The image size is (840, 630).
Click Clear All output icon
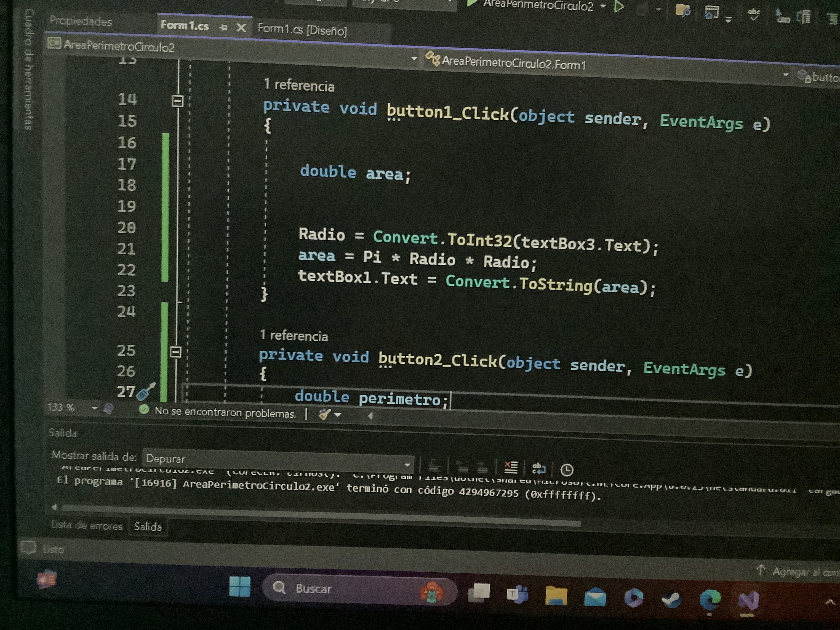(511, 467)
